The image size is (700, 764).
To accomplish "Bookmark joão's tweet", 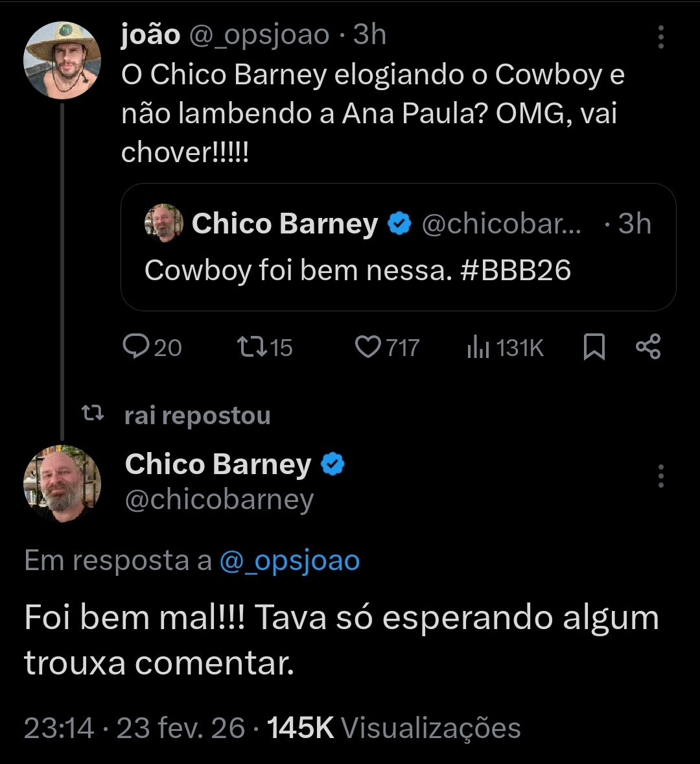I will 594,348.
